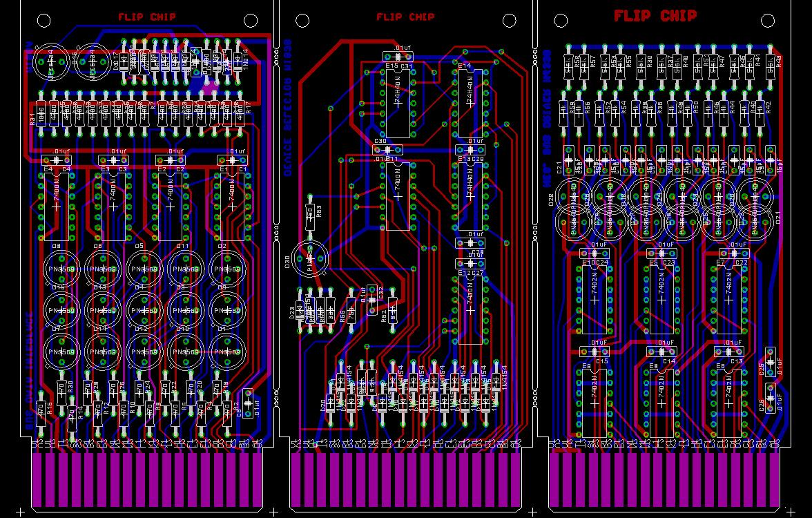812x518 pixels.
Task: Select the C6 capacitor on left board
Action: click(x=247, y=403)
